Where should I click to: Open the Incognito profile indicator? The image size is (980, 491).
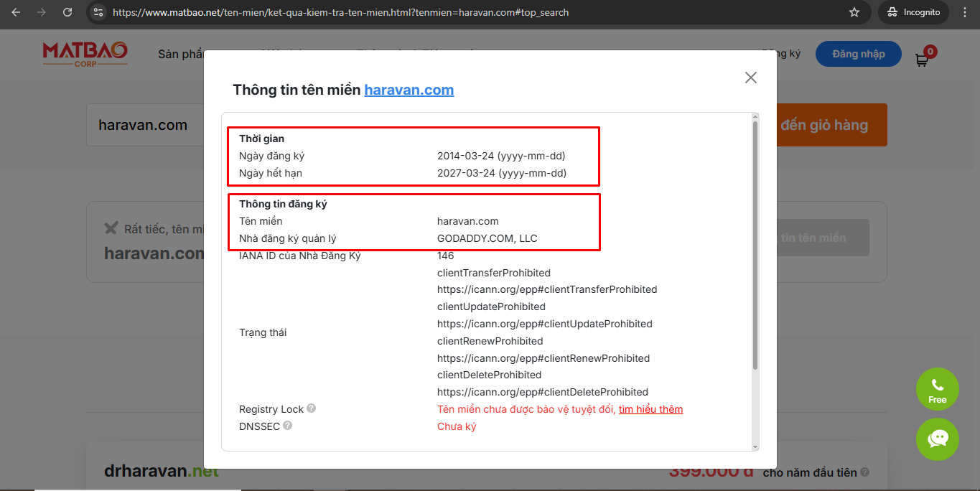point(913,12)
